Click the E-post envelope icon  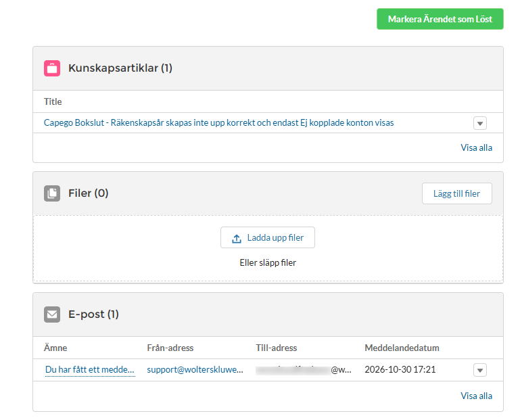[x=52, y=314]
